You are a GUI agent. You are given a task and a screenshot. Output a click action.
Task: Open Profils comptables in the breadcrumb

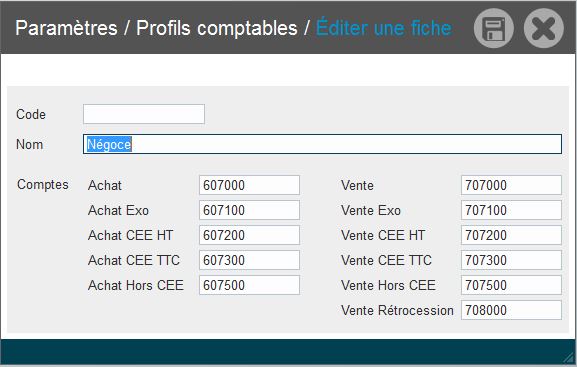(x=217, y=28)
